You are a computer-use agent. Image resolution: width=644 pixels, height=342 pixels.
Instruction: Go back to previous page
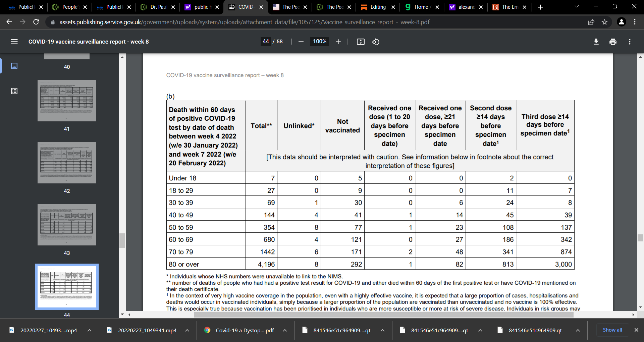click(x=9, y=22)
